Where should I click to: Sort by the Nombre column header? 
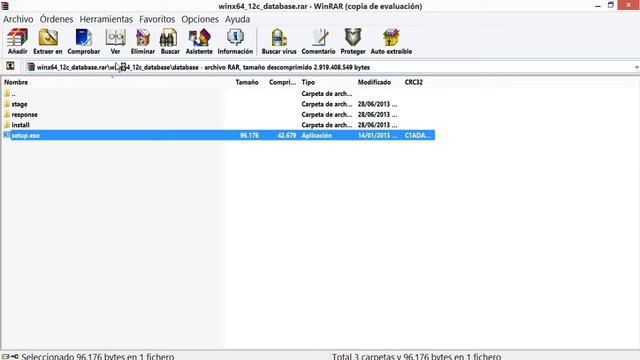[x=16, y=82]
